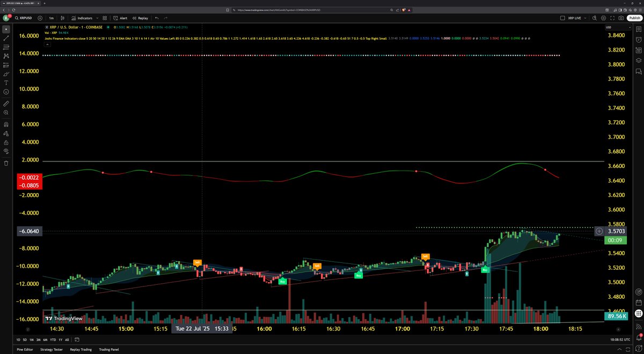Redo the chart action
Image resolution: width=644 pixels, height=354 pixels.
(166, 18)
